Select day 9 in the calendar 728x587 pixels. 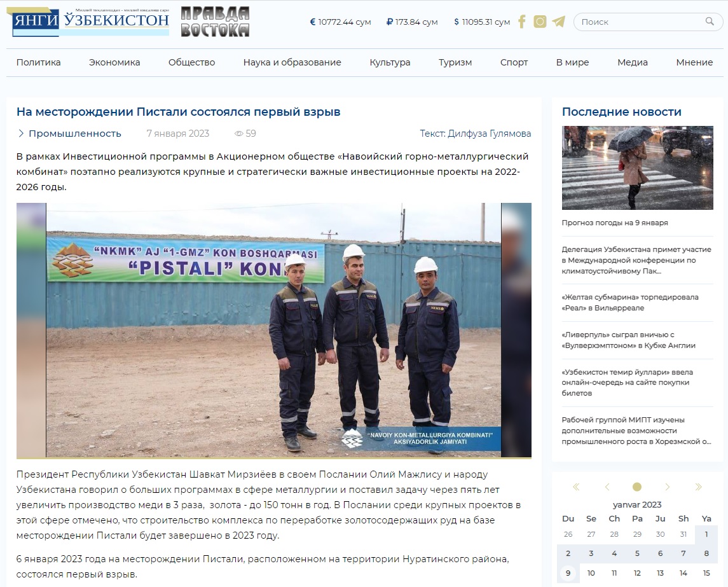pyautogui.click(x=568, y=573)
